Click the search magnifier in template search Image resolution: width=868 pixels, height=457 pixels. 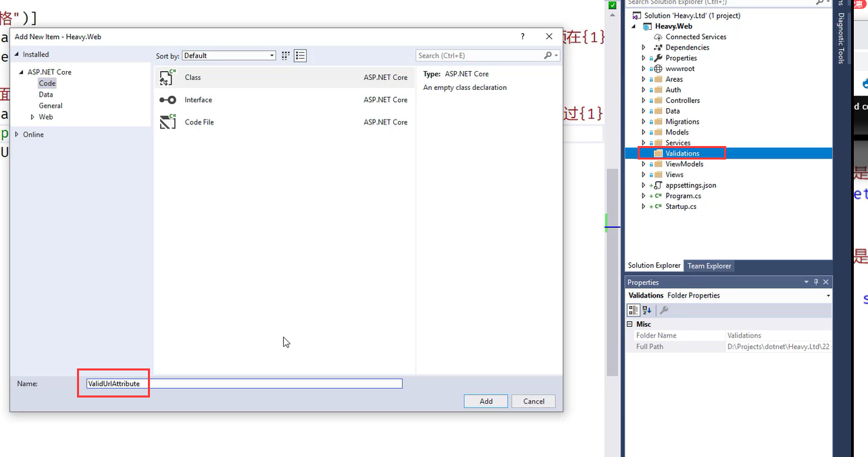(x=548, y=55)
